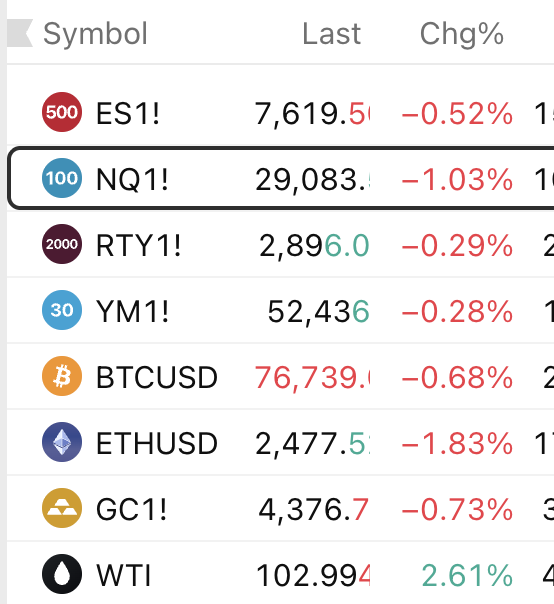Select the BTCUSD symbol name

point(157,377)
